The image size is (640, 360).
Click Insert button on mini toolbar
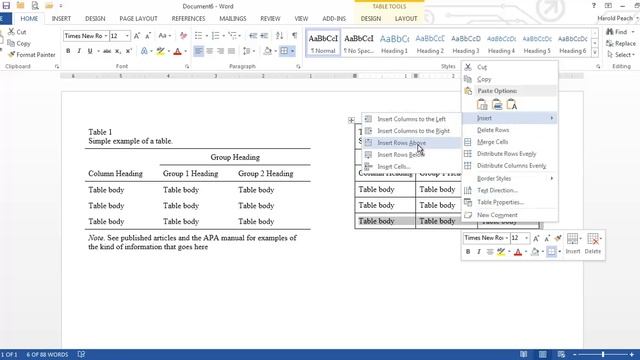[x=573, y=244]
